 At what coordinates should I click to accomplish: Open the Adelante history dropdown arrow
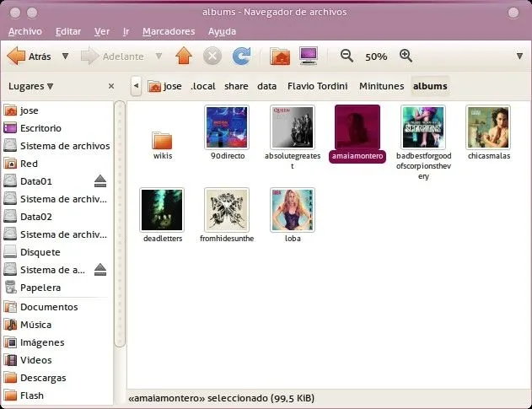(159, 56)
